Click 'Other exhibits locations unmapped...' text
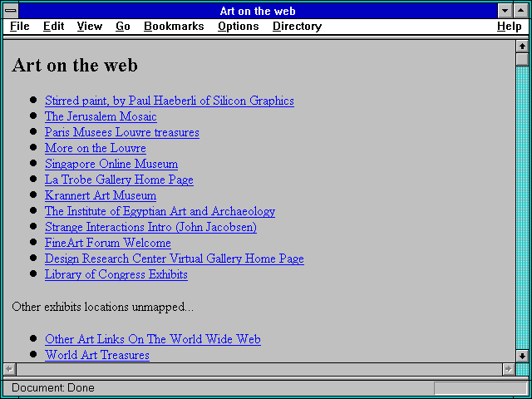 tap(102, 307)
